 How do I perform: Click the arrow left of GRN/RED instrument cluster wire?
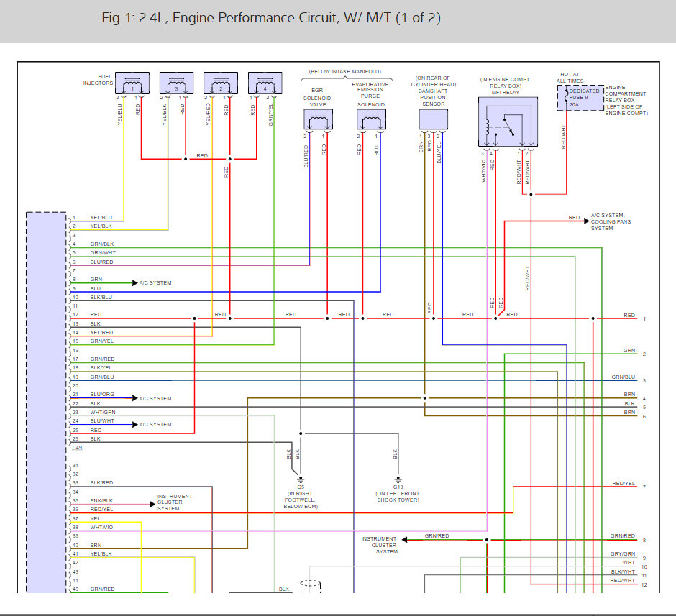pyautogui.click(x=404, y=539)
